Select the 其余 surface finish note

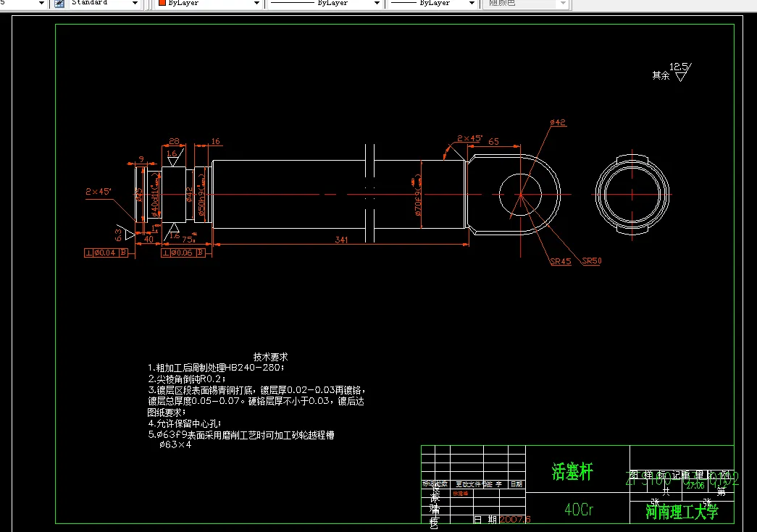(661, 75)
